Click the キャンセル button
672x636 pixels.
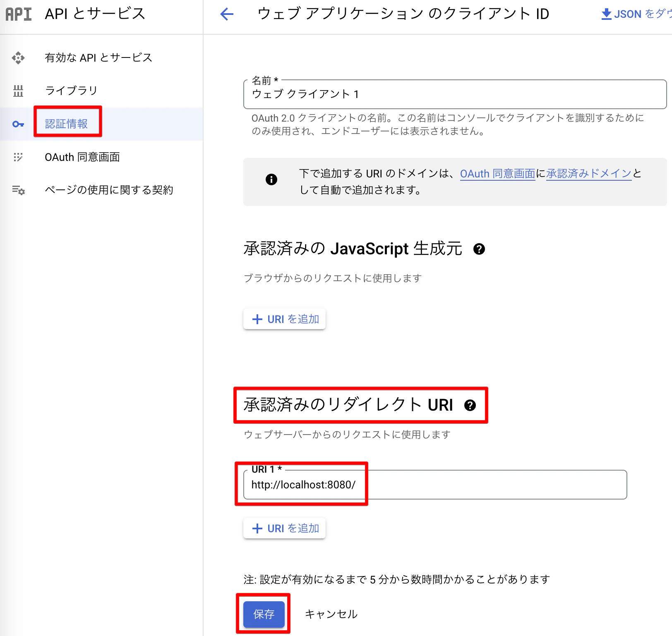(x=331, y=614)
